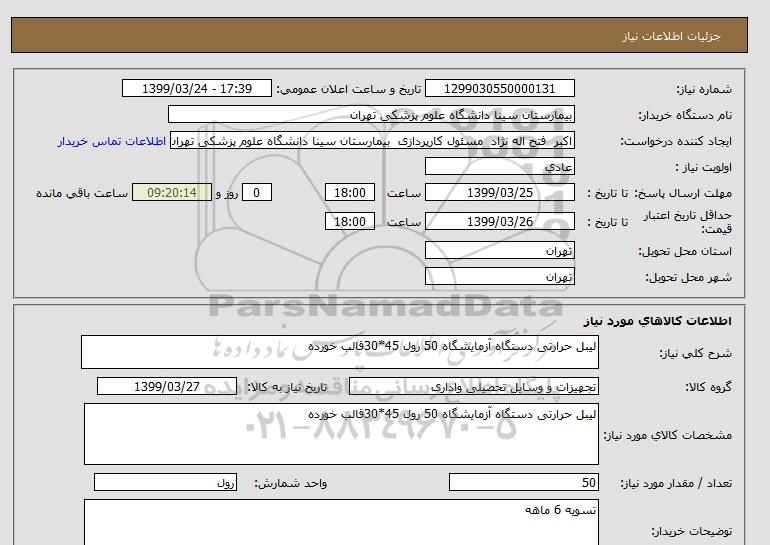Click the remaining time countdown 09:20:14

click(172, 192)
